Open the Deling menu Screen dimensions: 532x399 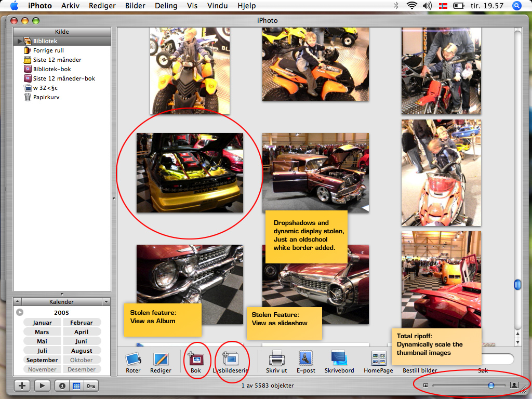[x=166, y=6]
